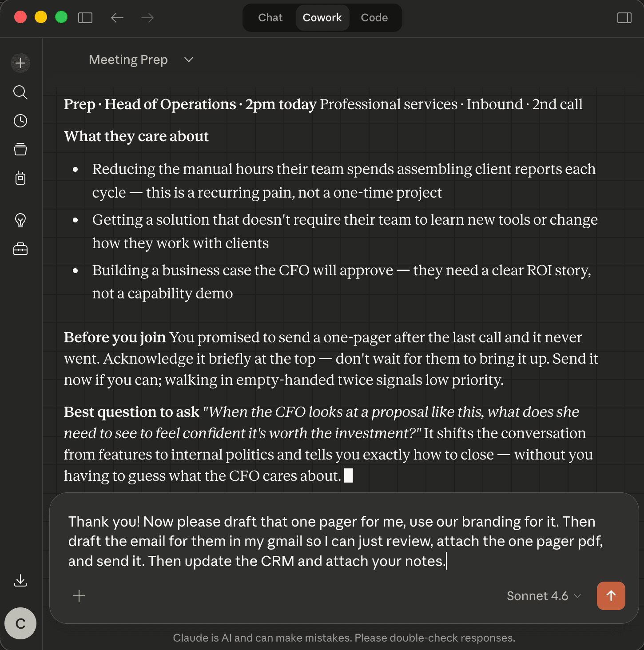This screenshot has width=644, height=650.
Task: Attach a file with the plus icon
Action: tap(80, 596)
